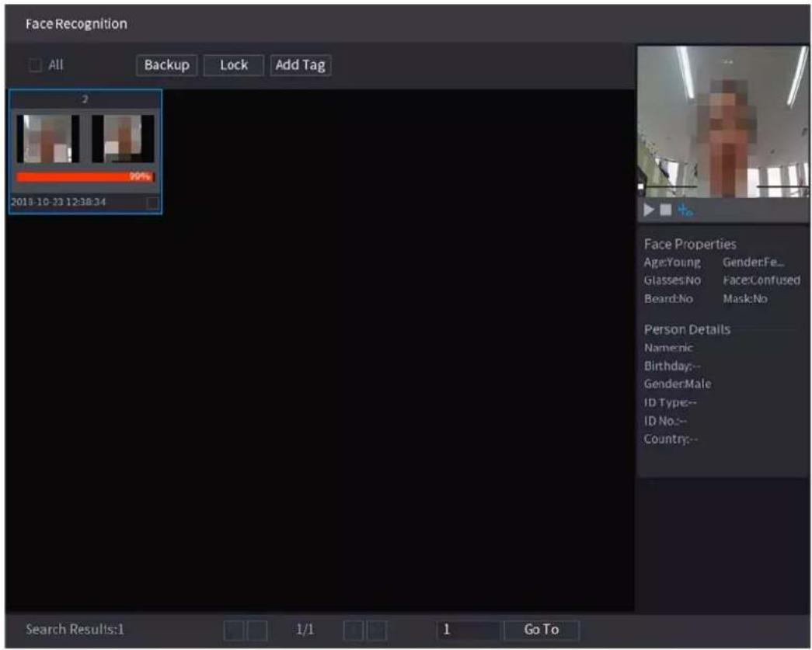Click the Birthday detail

click(671, 366)
